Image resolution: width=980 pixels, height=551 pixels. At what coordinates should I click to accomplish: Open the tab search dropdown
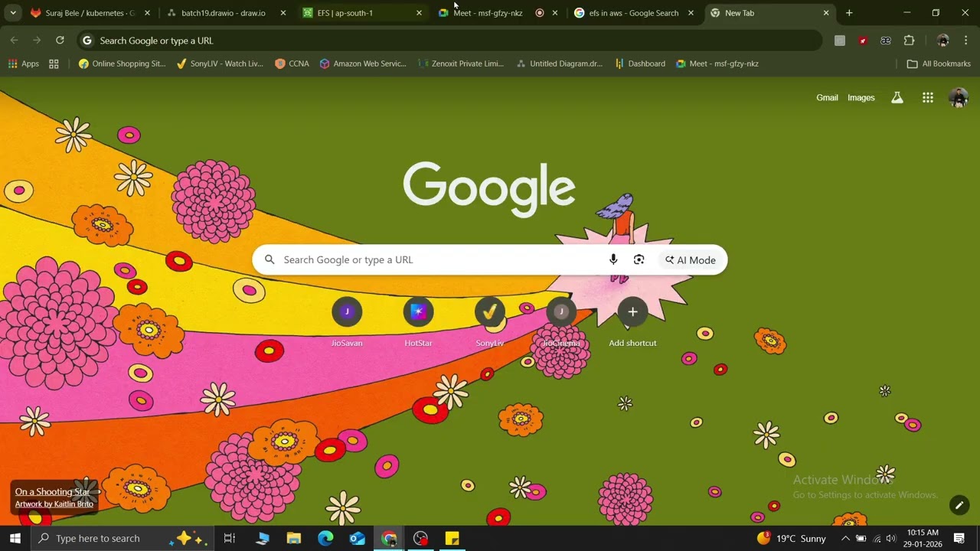[x=13, y=13]
